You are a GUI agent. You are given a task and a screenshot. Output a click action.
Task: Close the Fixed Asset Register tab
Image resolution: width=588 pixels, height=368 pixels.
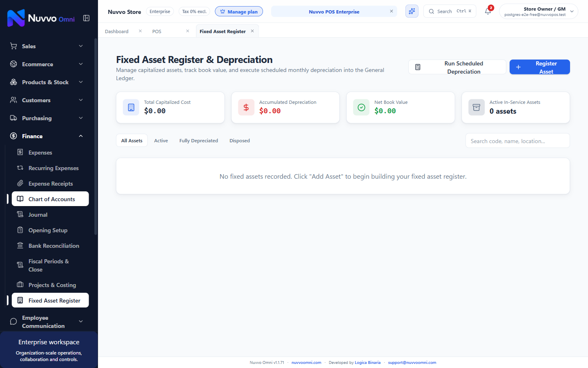tap(252, 31)
